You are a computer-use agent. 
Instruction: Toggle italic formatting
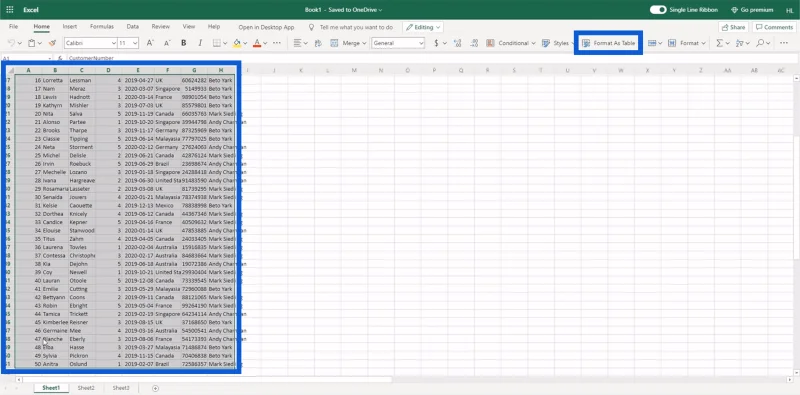coord(200,43)
